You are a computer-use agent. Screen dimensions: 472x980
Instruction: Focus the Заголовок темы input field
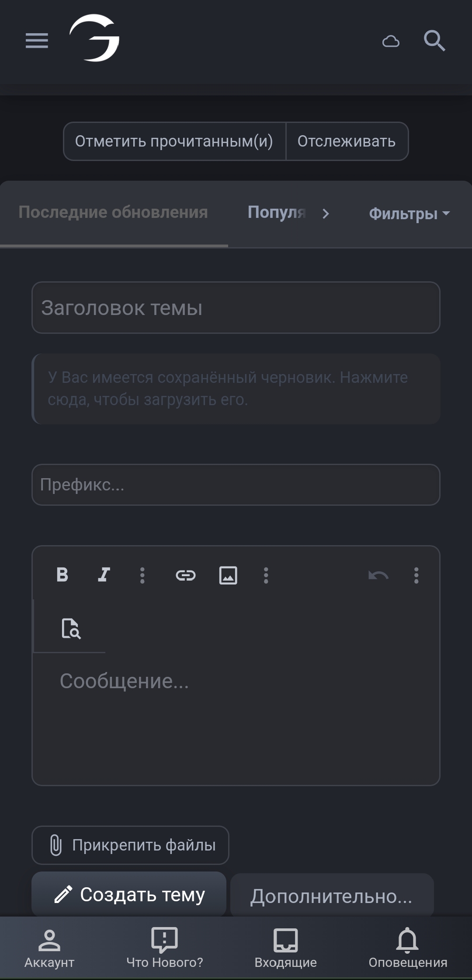point(236,308)
